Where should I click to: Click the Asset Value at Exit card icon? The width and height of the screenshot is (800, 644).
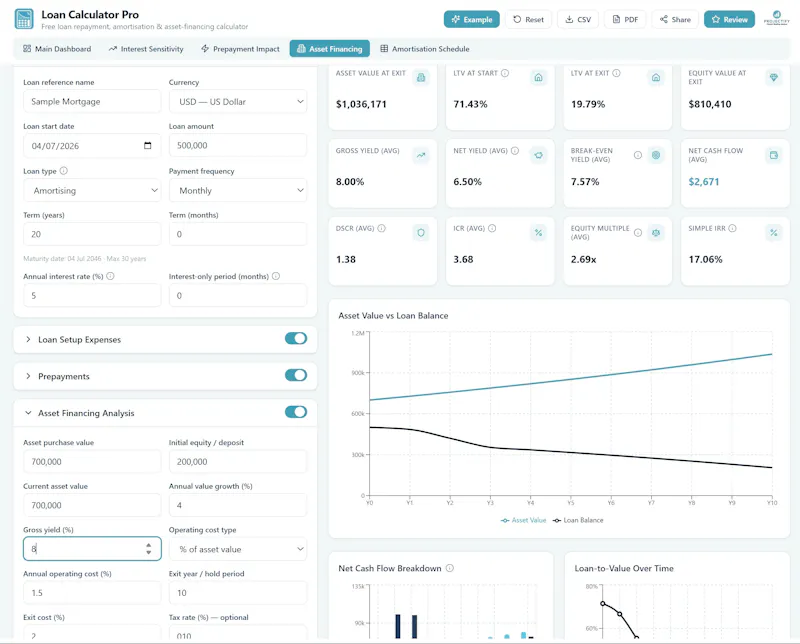click(x=421, y=78)
